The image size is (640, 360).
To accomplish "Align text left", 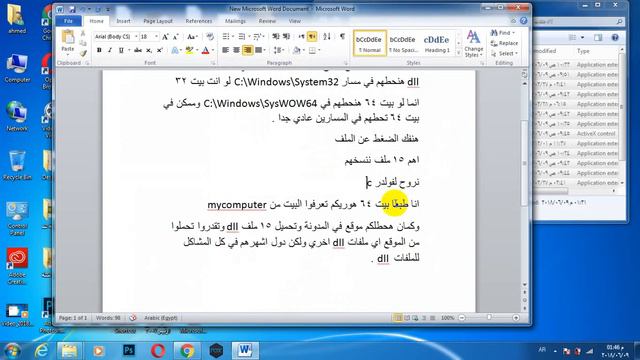I will pos(226,50).
